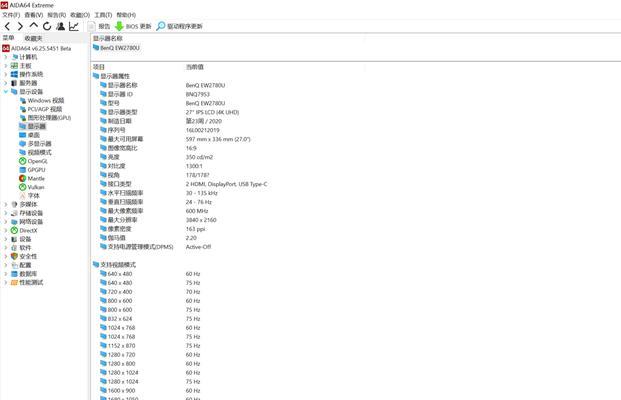
Task: Expand the 服务器 tree node
Action: [x=6, y=83]
